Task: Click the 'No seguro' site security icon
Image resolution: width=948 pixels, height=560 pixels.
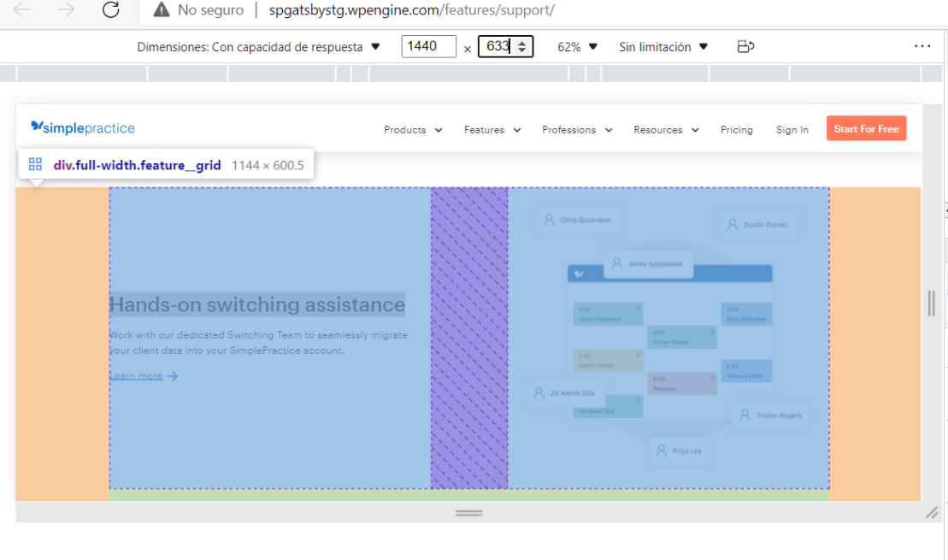Action: click(160, 11)
